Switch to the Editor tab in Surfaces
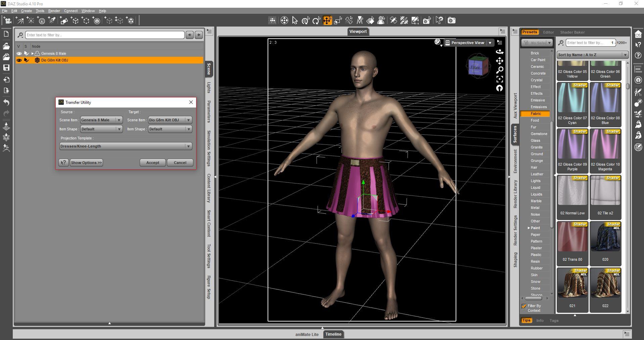Image resolution: width=644 pixels, height=340 pixels. click(548, 32)
